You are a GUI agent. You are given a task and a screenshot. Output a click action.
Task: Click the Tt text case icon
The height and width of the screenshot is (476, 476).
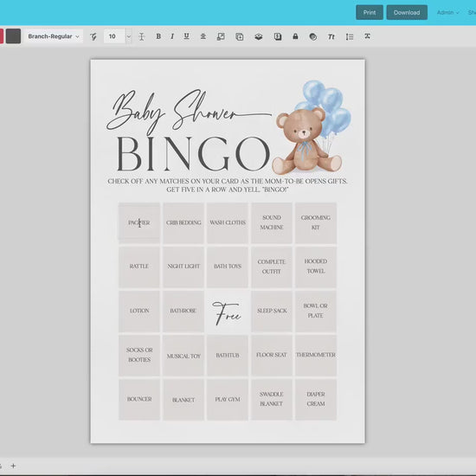pyautogui.click(x=331, y=36)
